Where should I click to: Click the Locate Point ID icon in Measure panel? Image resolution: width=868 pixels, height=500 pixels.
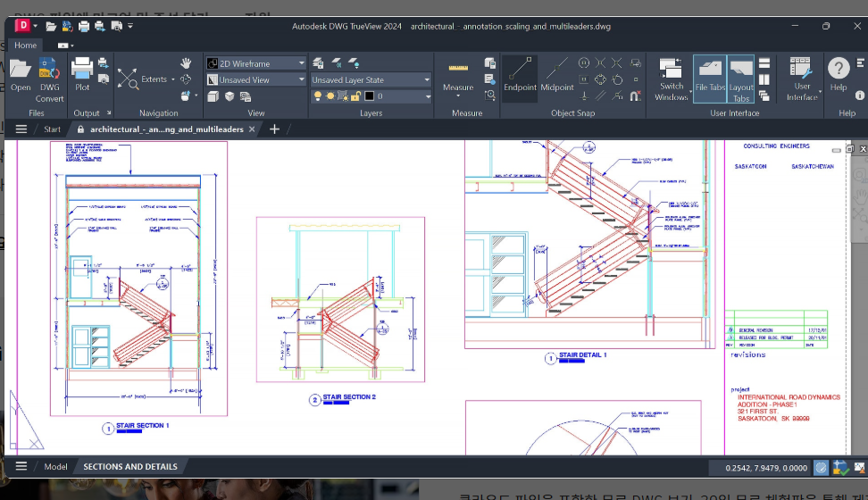[x=490, y=96]
